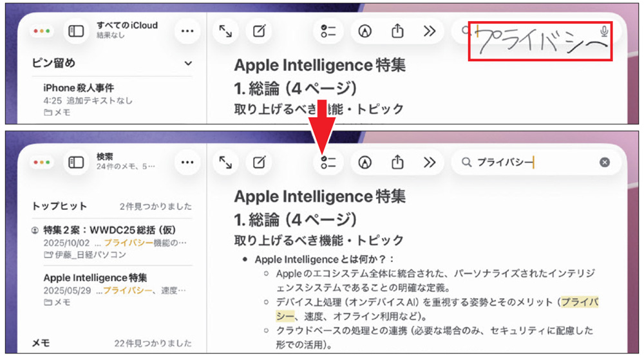Toggle sidebar in the upper Notes window
The width and height of the screenshot is (644, 358).
click(76, 31)
